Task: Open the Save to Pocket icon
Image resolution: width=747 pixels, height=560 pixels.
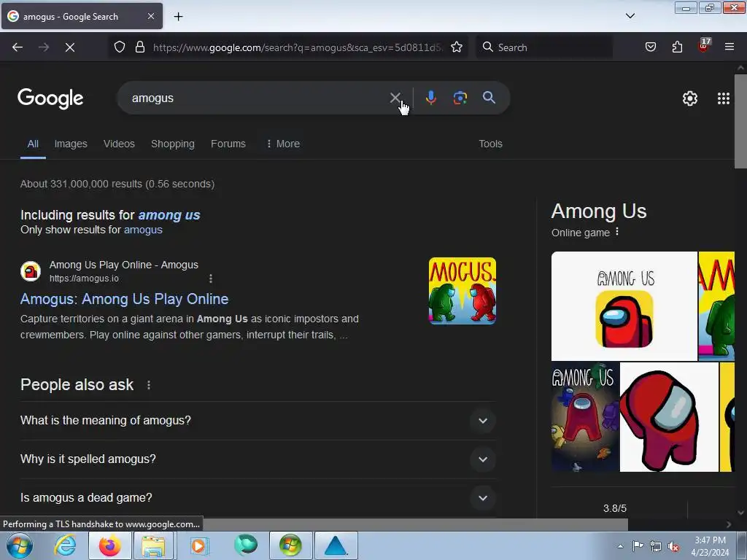Action: [x=651, y=47]
